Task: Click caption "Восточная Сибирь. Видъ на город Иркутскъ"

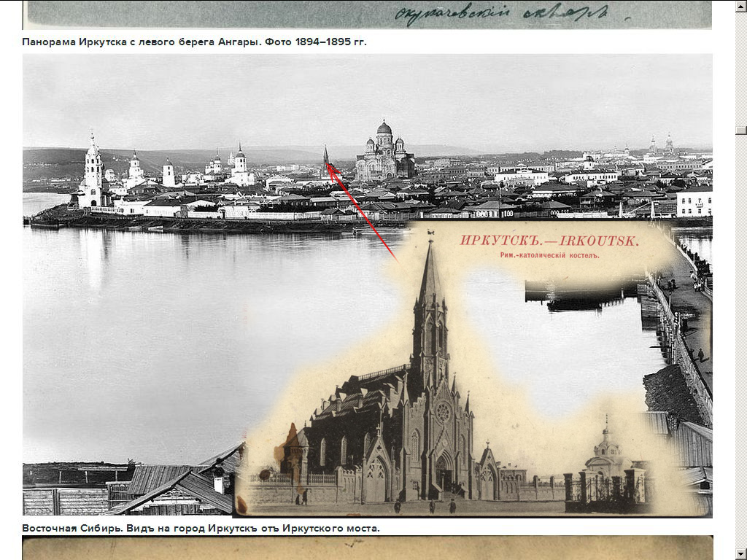Action: (x=139, y=528)
